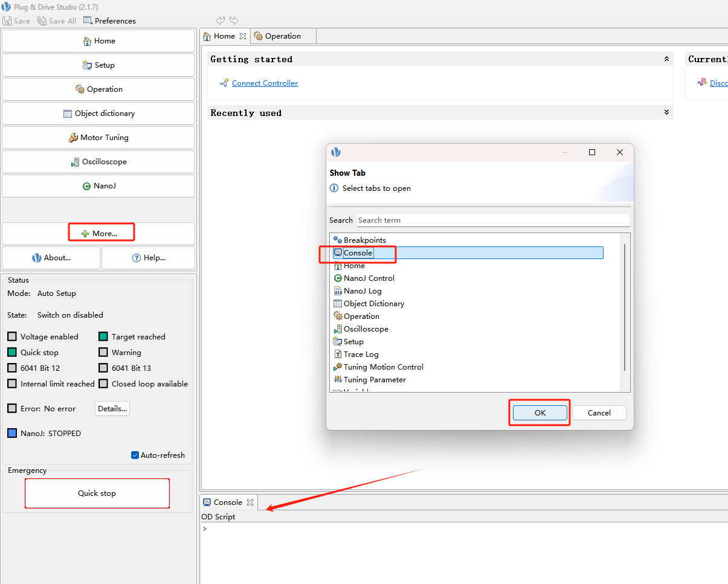Image resolution: width=728 pixels, height=584 pixels.
Task: Click the Save All toolbar icon
Action: point(42,21)
